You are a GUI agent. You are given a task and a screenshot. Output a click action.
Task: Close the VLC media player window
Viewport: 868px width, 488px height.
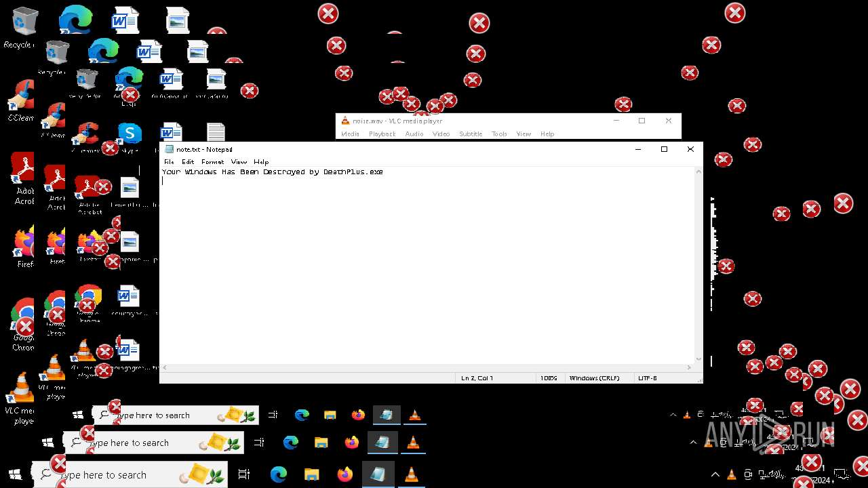point(669,121)
